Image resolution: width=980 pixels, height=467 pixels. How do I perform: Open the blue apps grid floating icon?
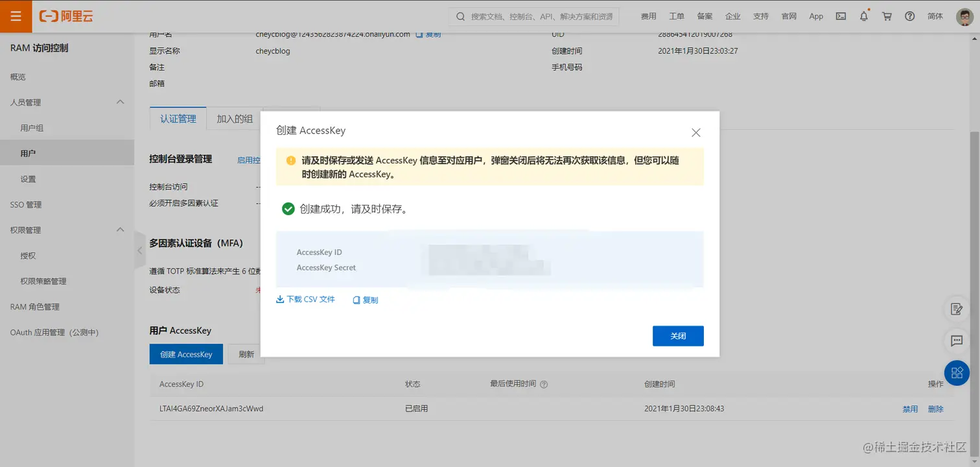(x=957, y=372)
